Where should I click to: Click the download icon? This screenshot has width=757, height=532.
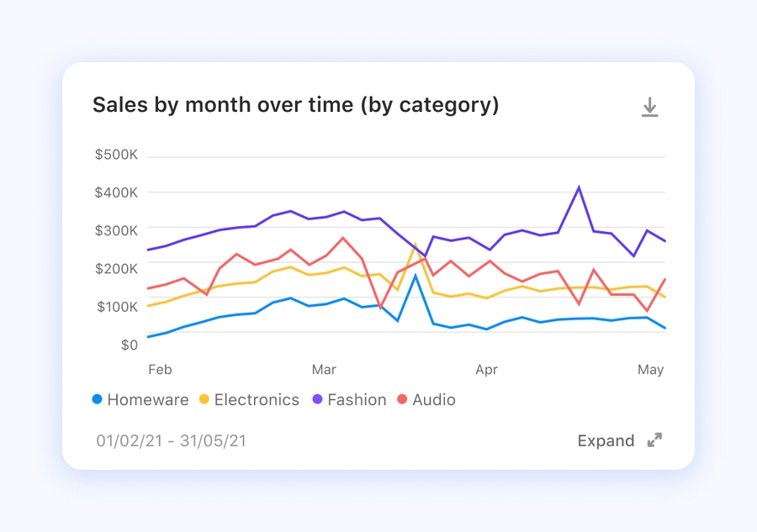point(649,107)
